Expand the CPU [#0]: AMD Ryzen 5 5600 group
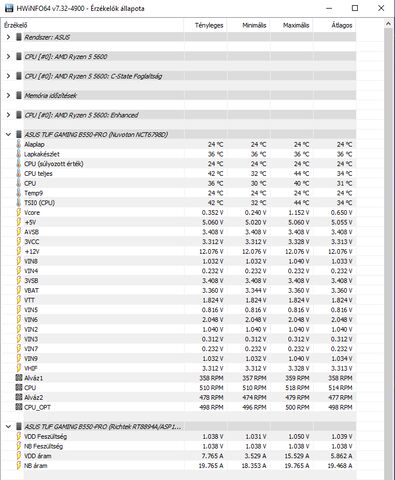This screenshot has height=480, width=395. point(8,57)
